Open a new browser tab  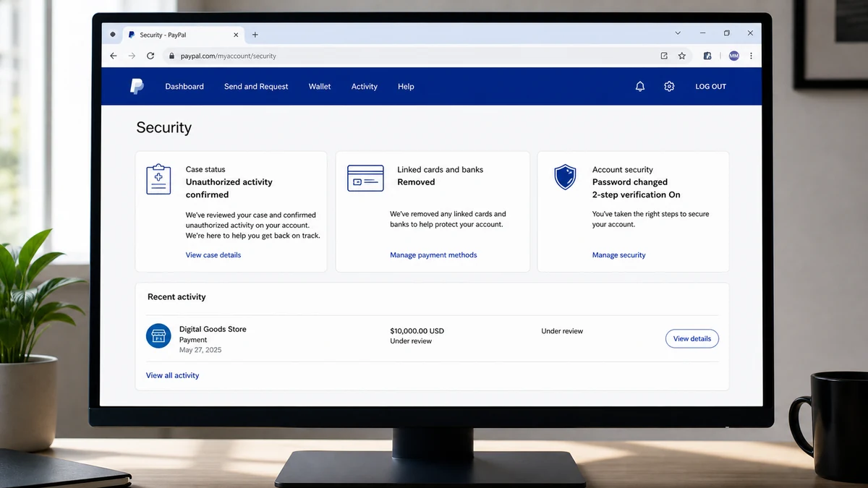pos(255,35)
